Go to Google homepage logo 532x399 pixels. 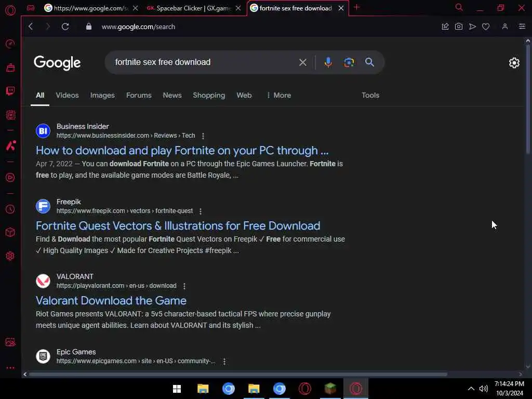57,63
